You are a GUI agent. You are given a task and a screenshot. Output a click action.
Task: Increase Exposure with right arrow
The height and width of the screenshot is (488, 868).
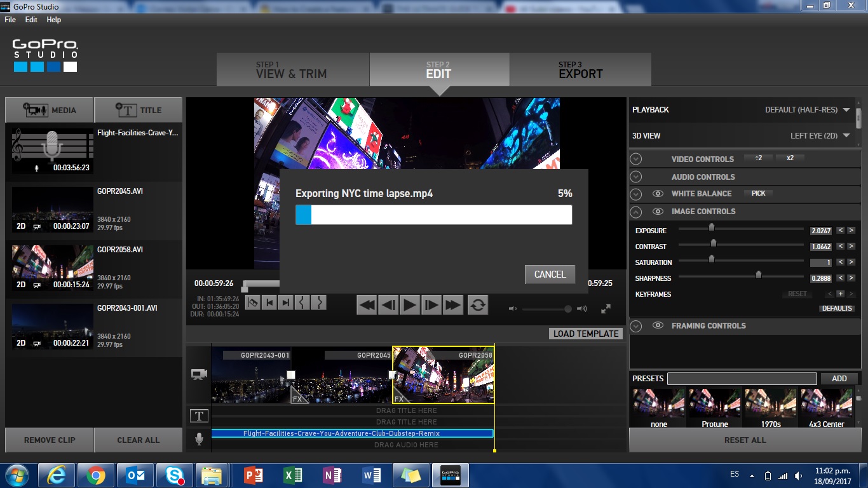point(851,231)
